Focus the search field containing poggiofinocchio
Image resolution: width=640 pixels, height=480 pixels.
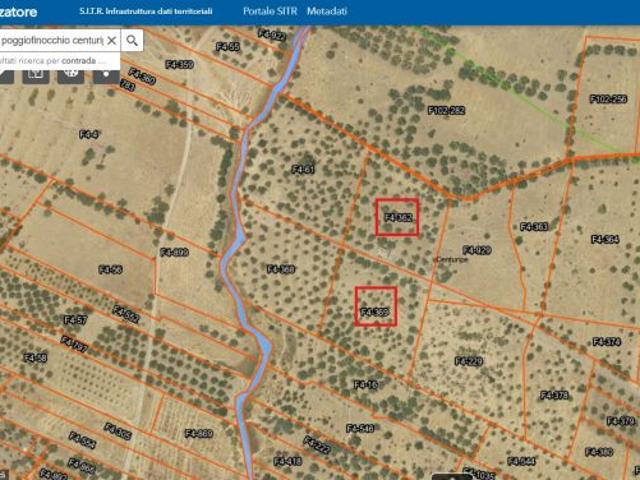[x=52, y=40]
